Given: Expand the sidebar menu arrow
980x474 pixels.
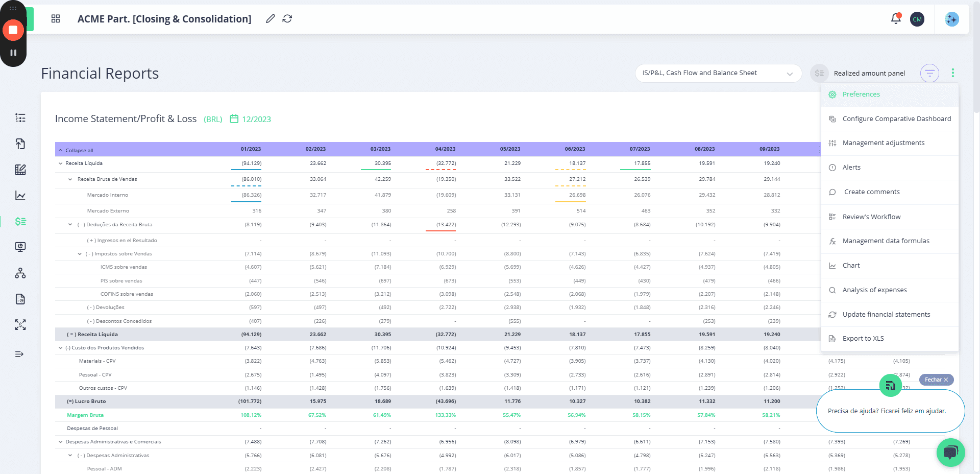Looking at the screenshot, I should point(19,354).
